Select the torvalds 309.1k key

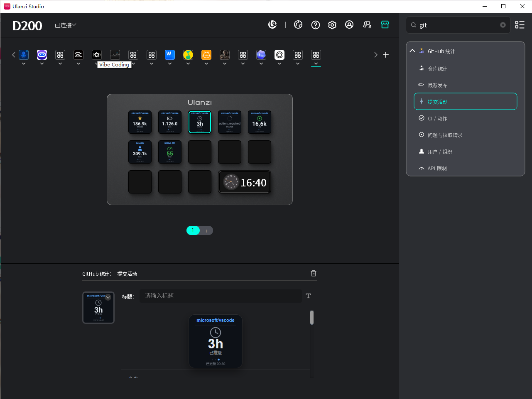140,152
